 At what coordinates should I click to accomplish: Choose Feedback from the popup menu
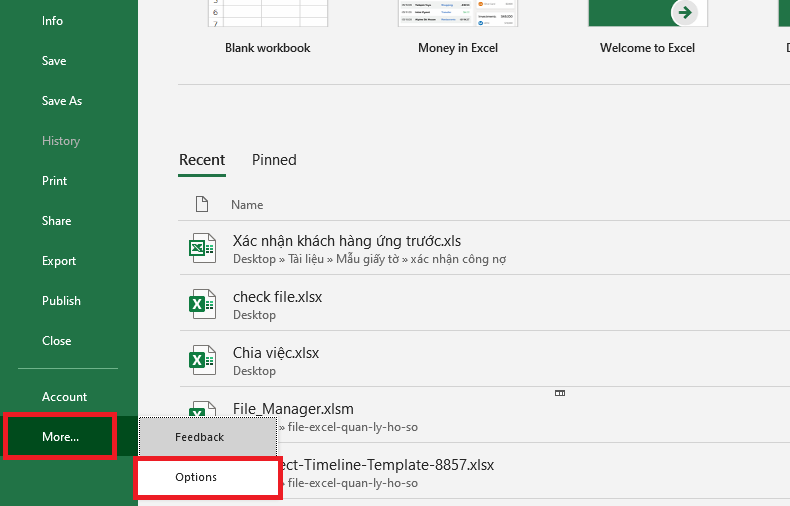200,437
